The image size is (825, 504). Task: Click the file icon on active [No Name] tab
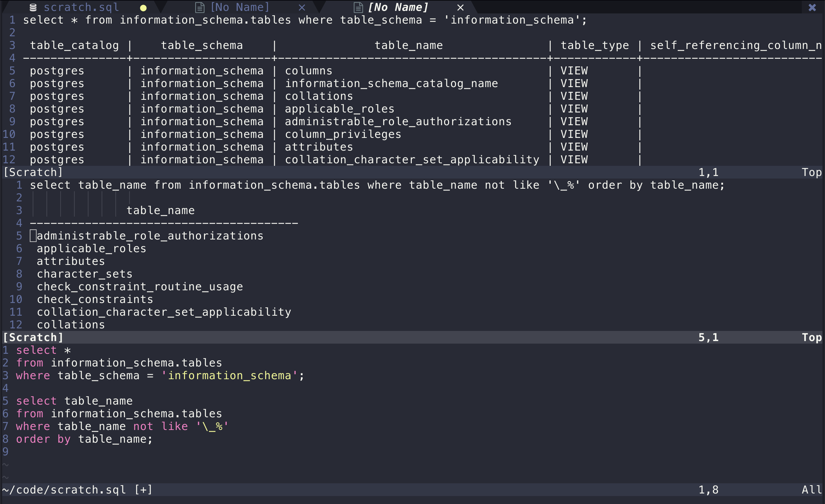click(358, 7)
